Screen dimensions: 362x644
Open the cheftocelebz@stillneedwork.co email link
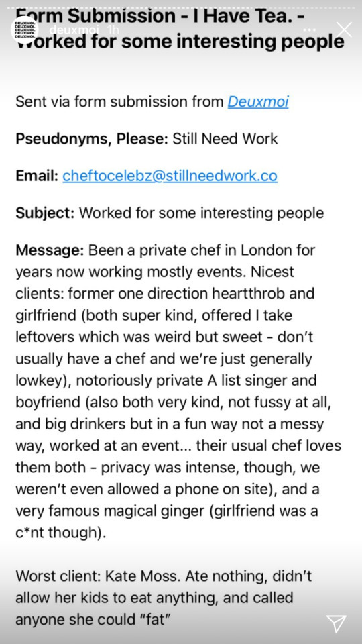170,176
